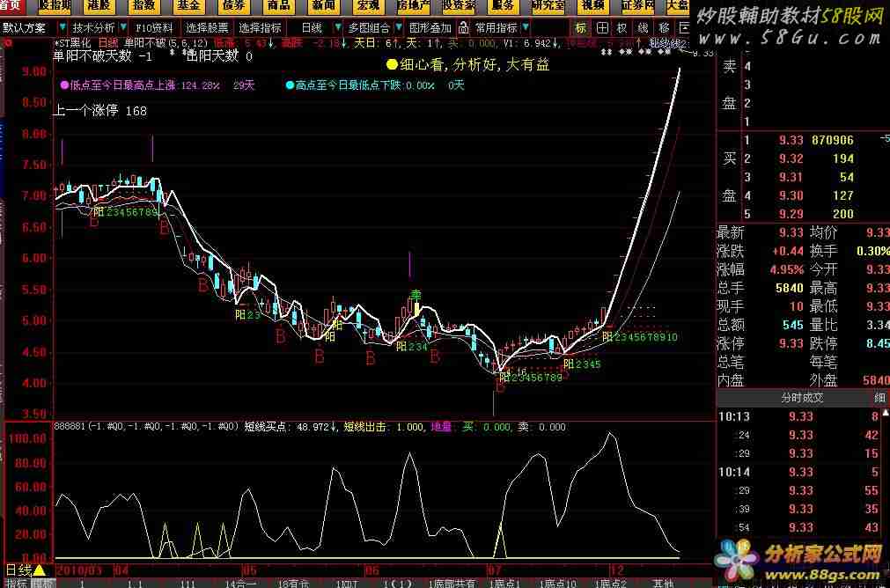Click the 图形叠加 button
890x588 pixels.
(430, 28)
